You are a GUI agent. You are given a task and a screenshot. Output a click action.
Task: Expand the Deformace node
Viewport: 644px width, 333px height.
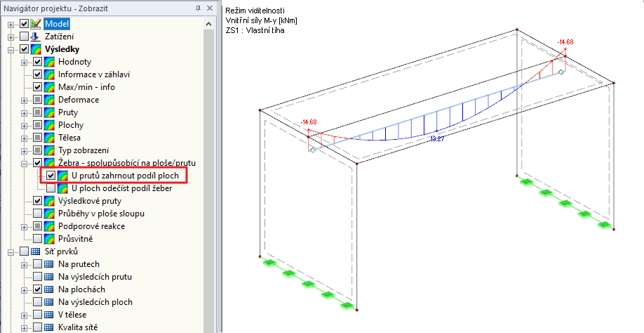pyautogui.click(x=25, y=100)
